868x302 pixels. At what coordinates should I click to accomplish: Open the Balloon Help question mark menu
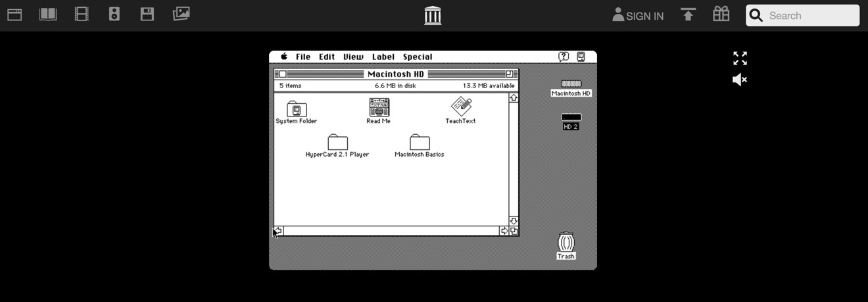(x=564, y=57)
